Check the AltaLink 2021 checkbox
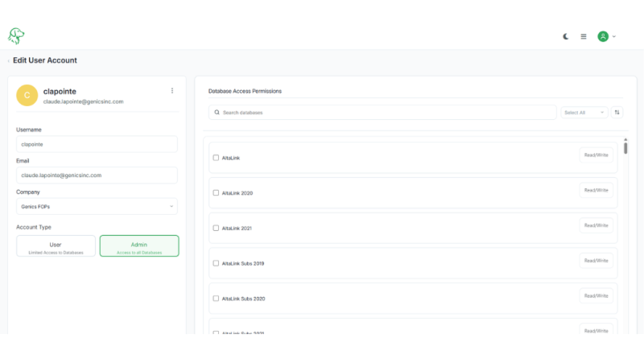 pyautogui.click(x=216, y=228)
